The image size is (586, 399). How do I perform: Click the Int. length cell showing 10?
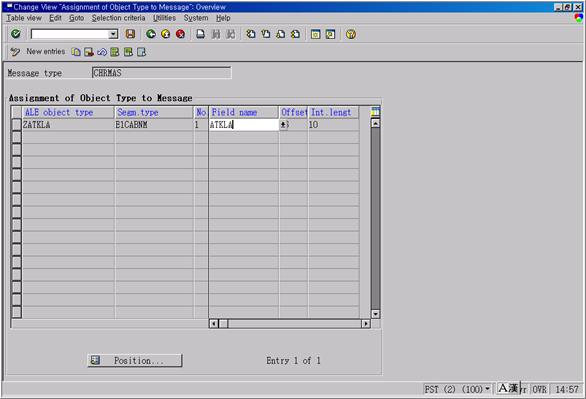(x=334, y=125)
